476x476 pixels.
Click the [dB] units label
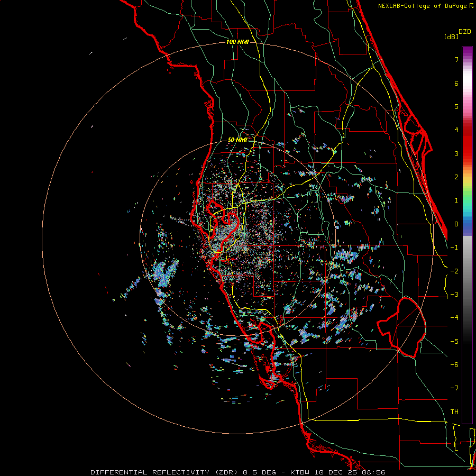(452, 36)
